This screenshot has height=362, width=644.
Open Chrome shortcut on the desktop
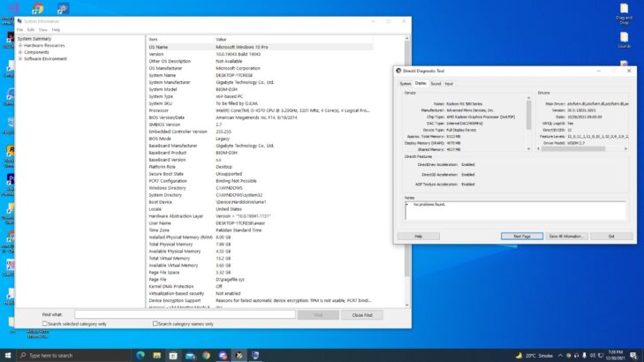tap(38, 8)
